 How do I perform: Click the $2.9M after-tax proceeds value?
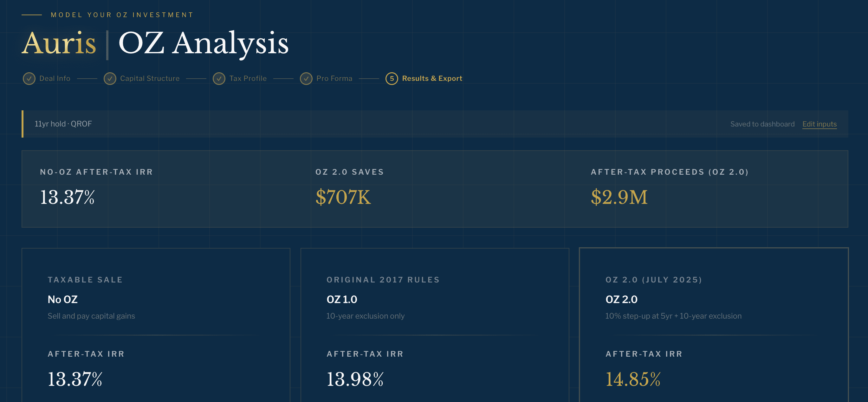point(619,197)
